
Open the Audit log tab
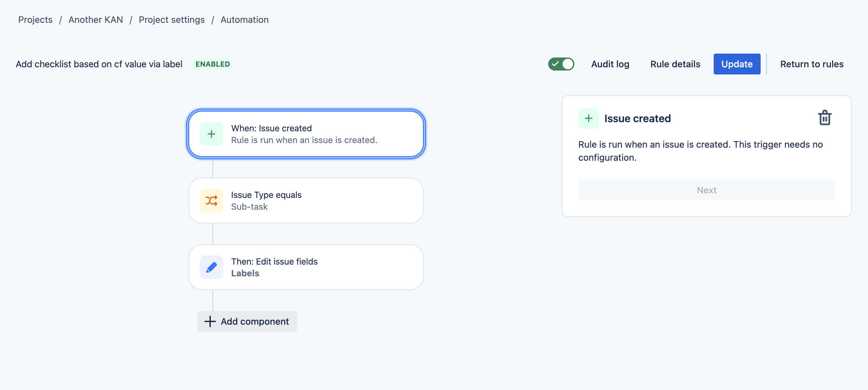[x=610, y=64]
